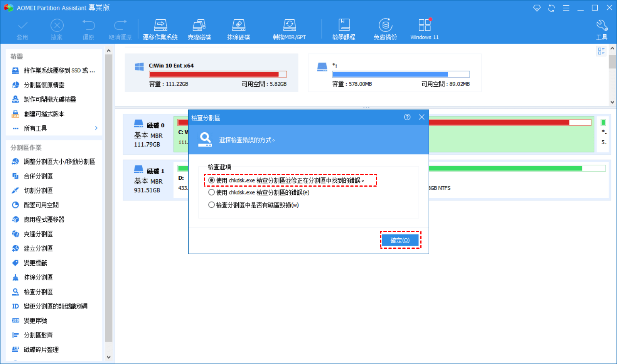The height and width of the screenshot is (364, 617).
Task: Click the 放棄 discard toolbar button
Action: (x=57, y=30)
